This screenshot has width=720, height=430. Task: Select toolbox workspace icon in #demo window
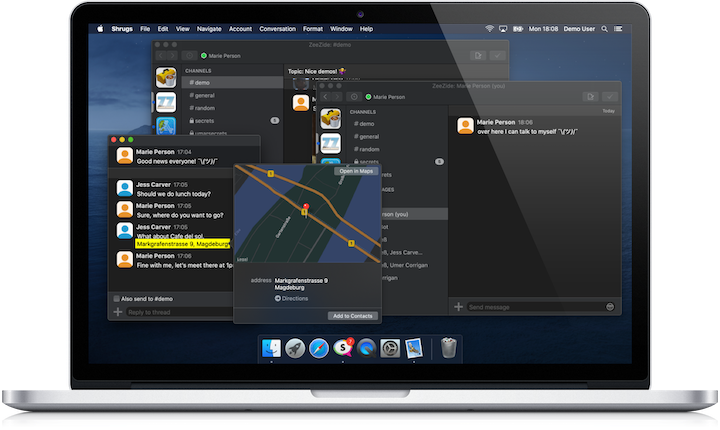tap(166, 77)
